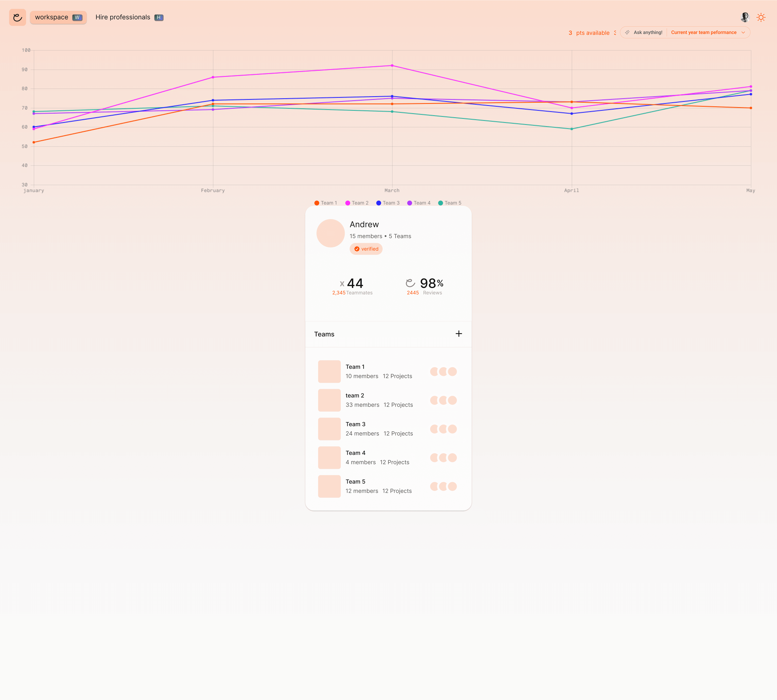Select Team 1's May data point

[751, 108]
